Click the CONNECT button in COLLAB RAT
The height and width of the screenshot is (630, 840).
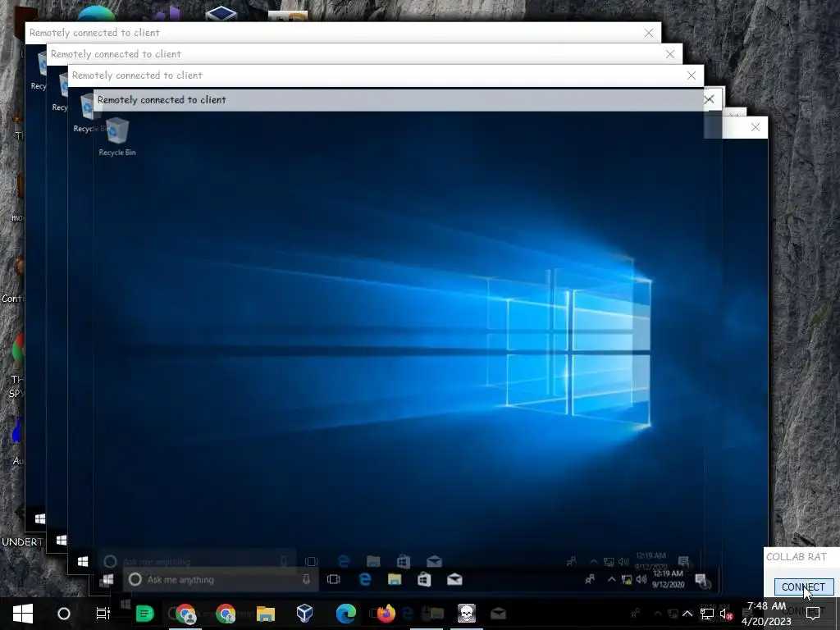[804, 587]
